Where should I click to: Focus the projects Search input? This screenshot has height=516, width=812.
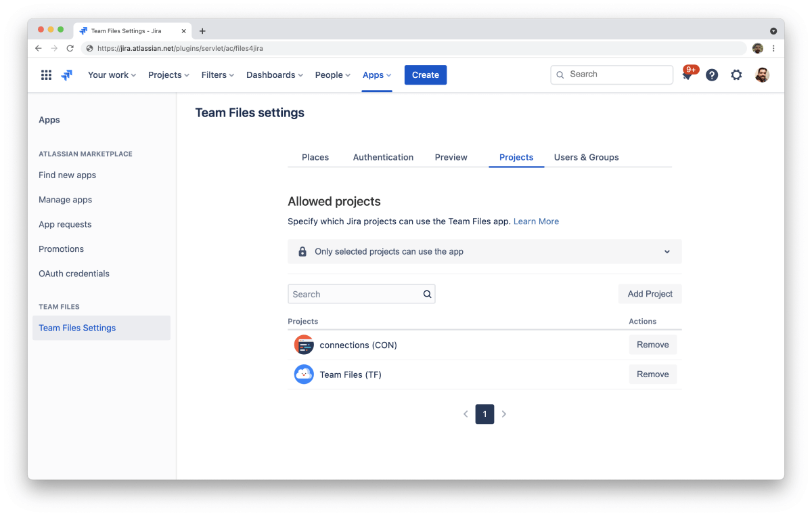361,294
